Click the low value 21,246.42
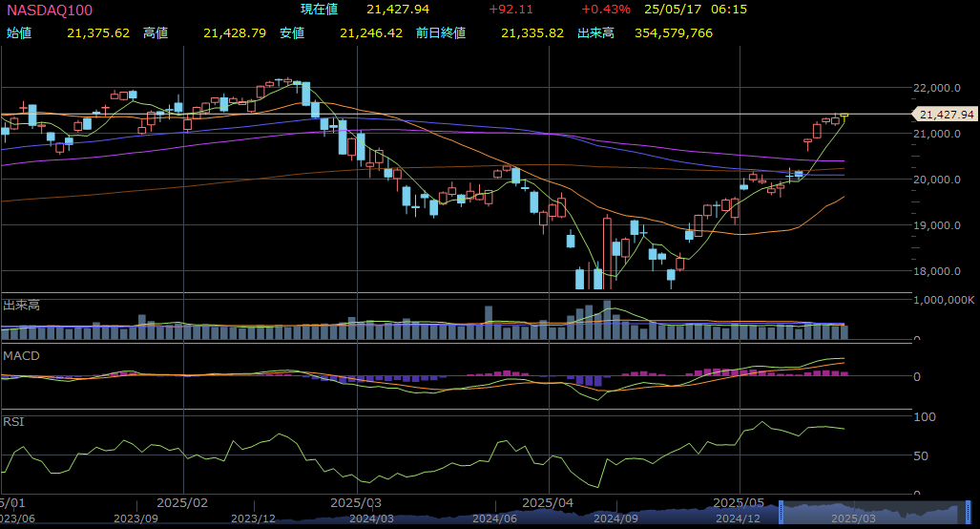 pos(371,33)
